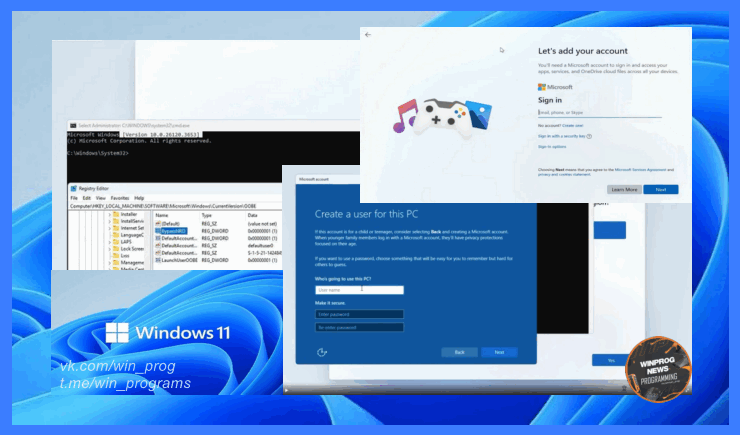The image size is (740, 435).
Task: Click the Enter password field
Action: (359, 314)
